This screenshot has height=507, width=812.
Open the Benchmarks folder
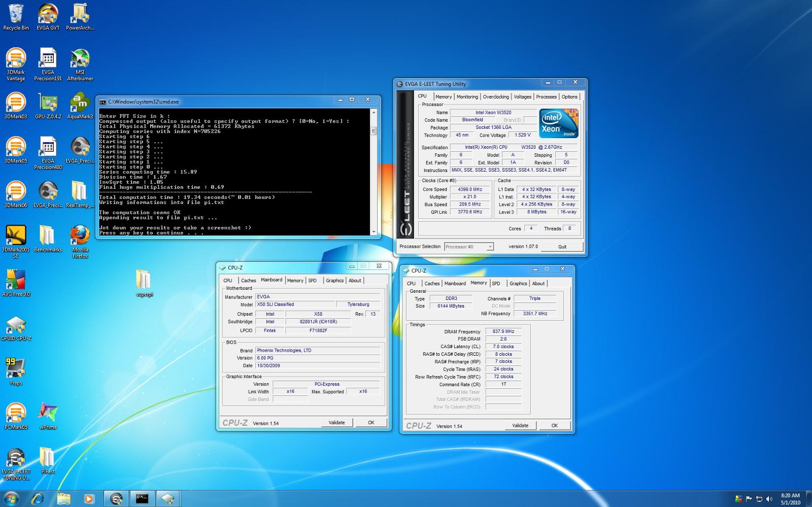coord(48,239)
